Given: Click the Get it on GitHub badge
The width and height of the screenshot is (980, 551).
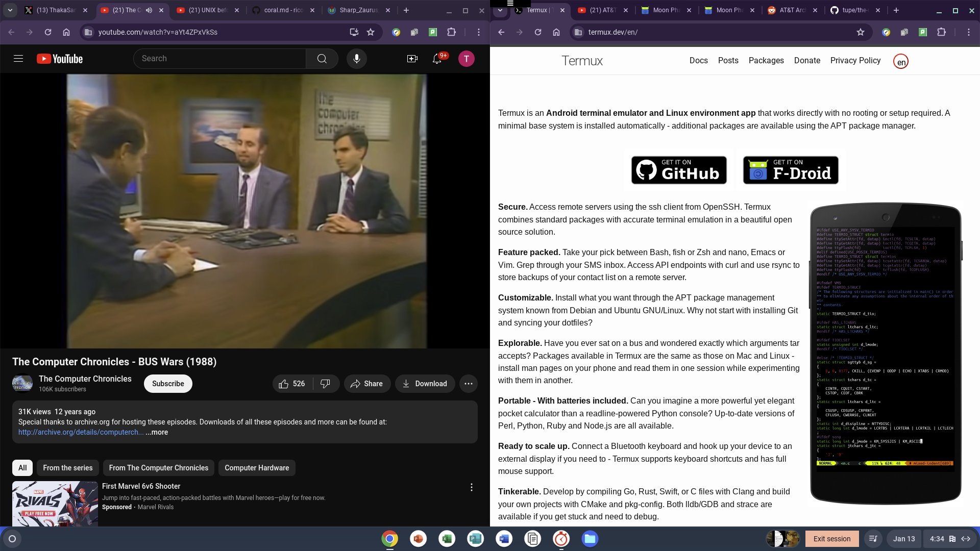Looking at the screenshot, I should [x=679, y=170].
